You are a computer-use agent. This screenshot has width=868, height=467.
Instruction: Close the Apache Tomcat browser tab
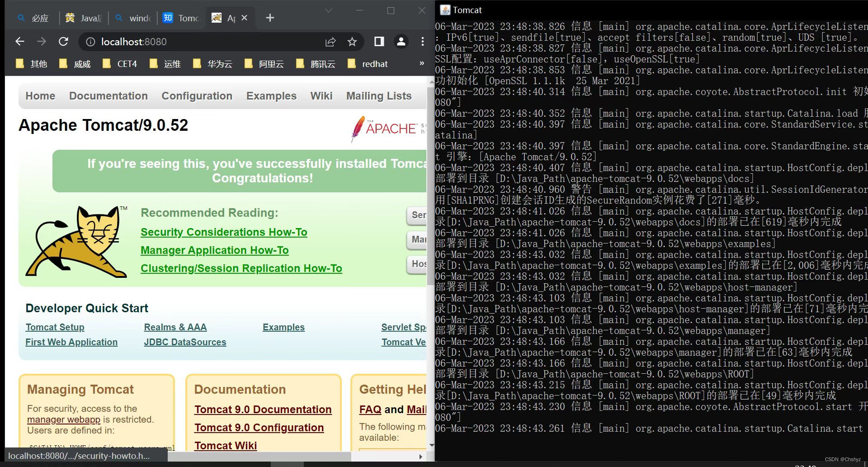tap(245, 18)
